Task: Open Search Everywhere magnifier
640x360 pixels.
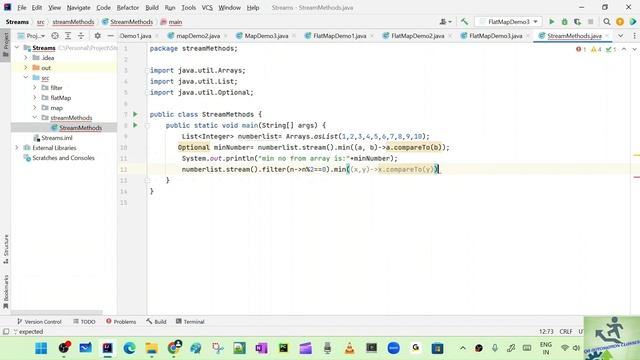Action: click(607, 22)
